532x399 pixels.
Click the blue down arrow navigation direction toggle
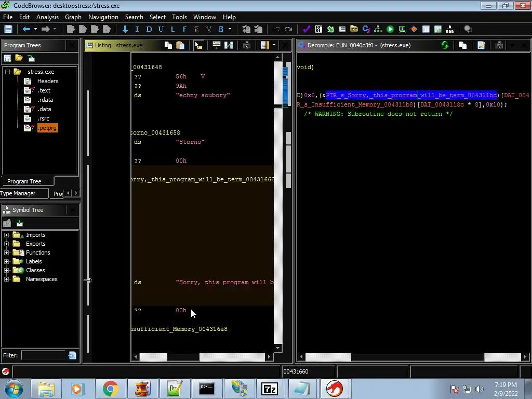125,29
